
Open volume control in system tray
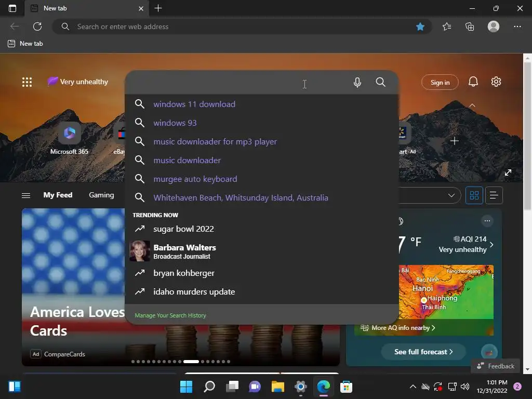coord(465,387)
